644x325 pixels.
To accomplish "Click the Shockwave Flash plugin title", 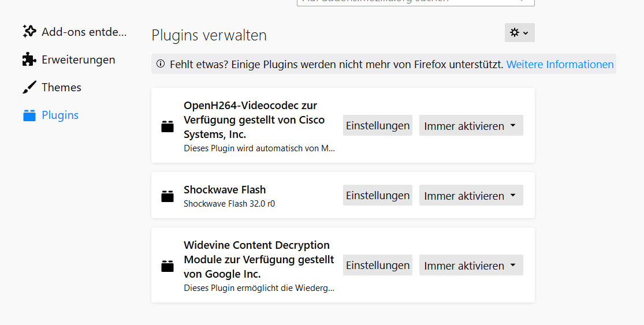I will click(x=225, y=189).
